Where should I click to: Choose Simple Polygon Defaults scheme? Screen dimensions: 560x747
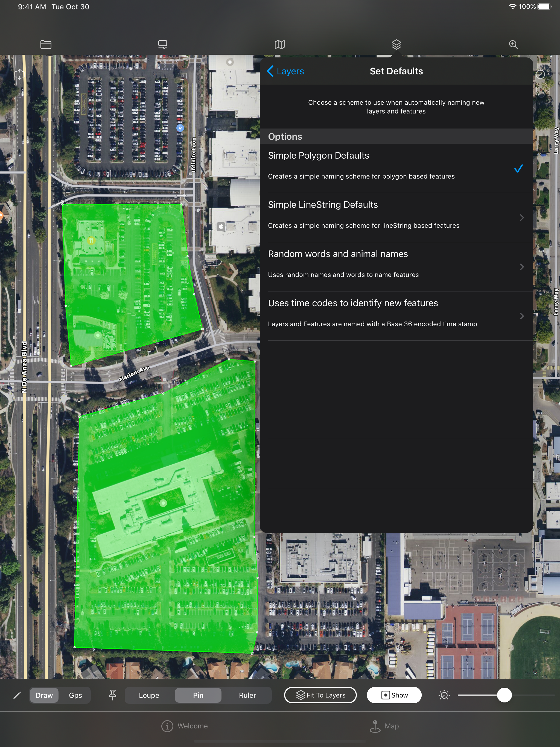click(396, 168)
